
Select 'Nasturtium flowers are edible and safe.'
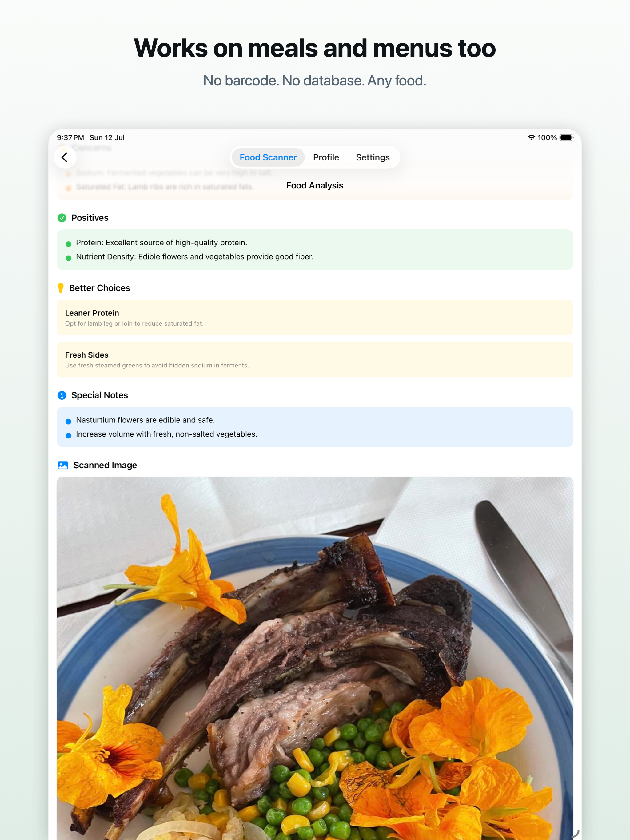pyautogui.click(x=146, y=420)
